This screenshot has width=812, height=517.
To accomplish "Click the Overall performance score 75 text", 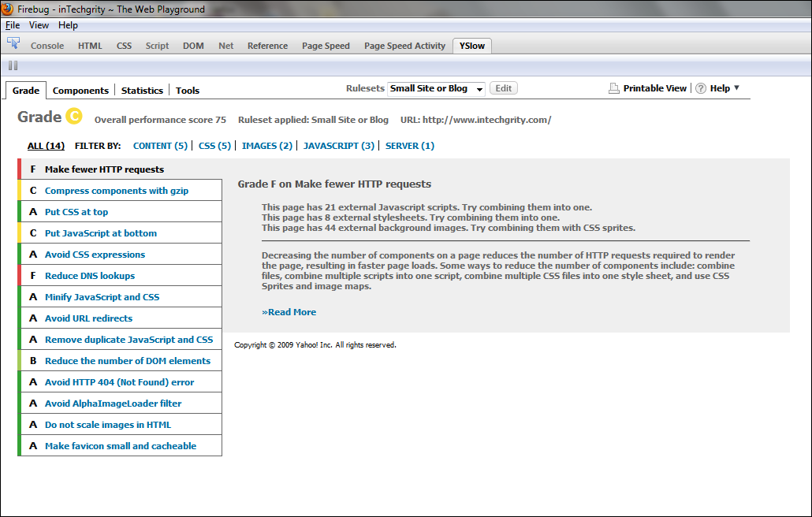I will click(161, 120).
